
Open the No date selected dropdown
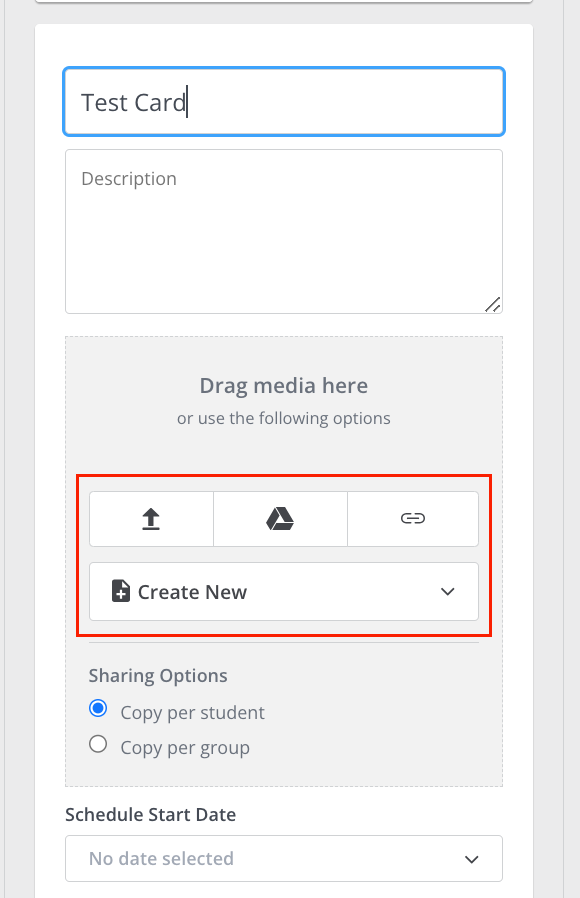point(284,858)
